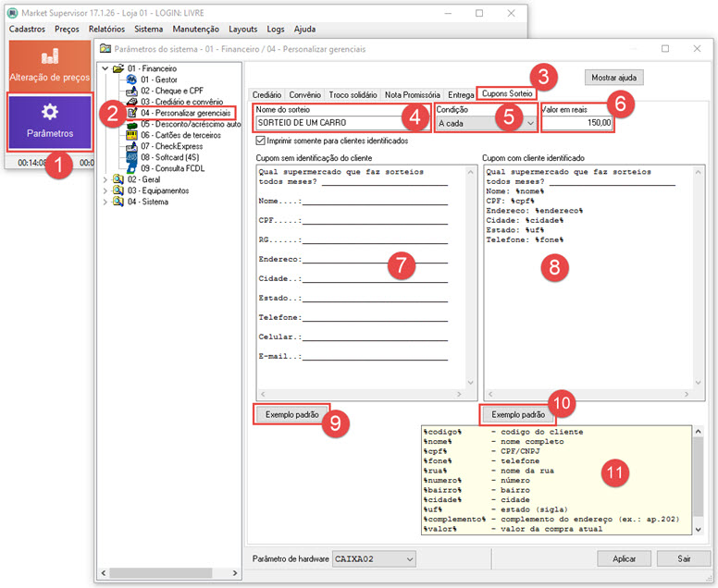The image size is (718, 588).
Task: Click the tree panel horizontal scrollbar
Action: pyautogui.click(x=168, y=573)
